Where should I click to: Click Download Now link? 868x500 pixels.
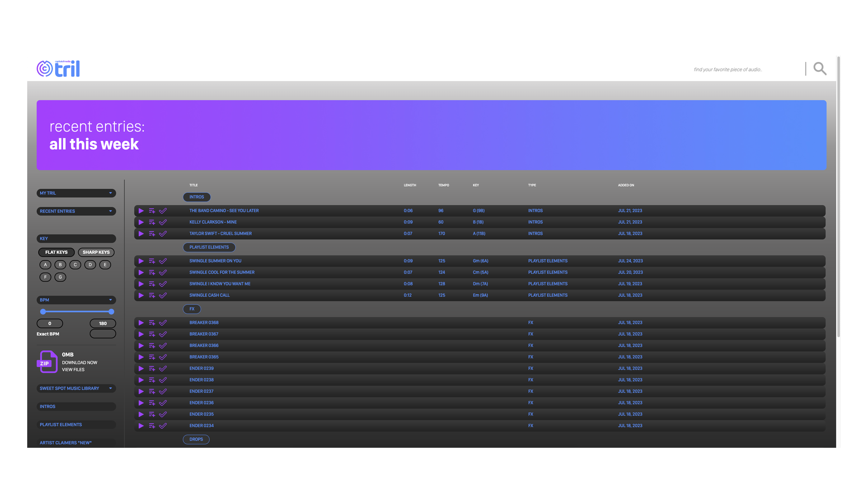[x=80, y=363]
